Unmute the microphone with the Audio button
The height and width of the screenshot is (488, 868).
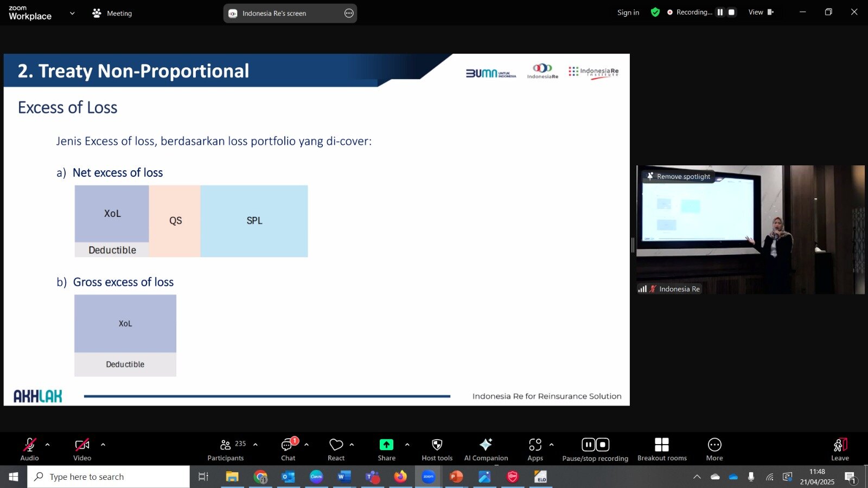(x=29, y=449)
